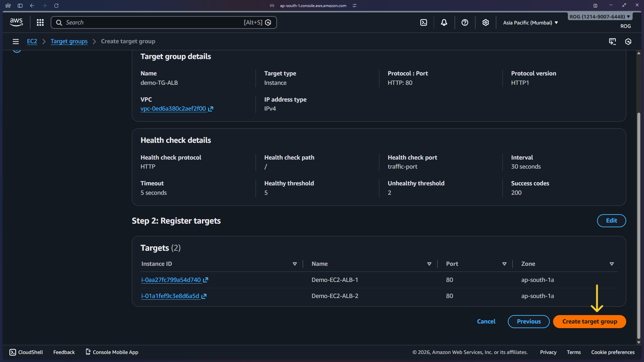Viewport: 644px width, 362px height.
Task: Sort targets by the Name column
Action: 429,264
